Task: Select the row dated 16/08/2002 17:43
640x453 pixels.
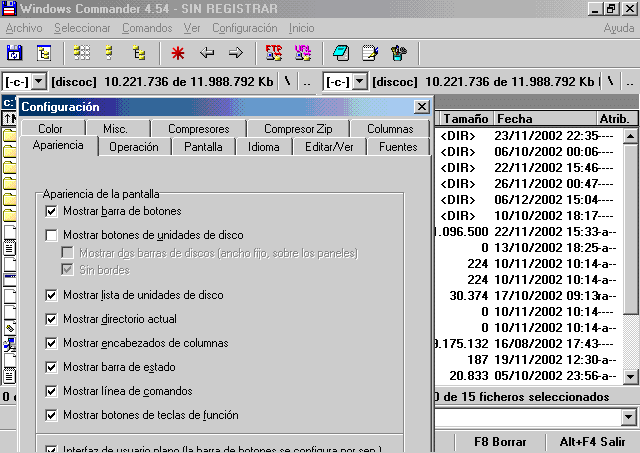Action: tap(529, 344)
